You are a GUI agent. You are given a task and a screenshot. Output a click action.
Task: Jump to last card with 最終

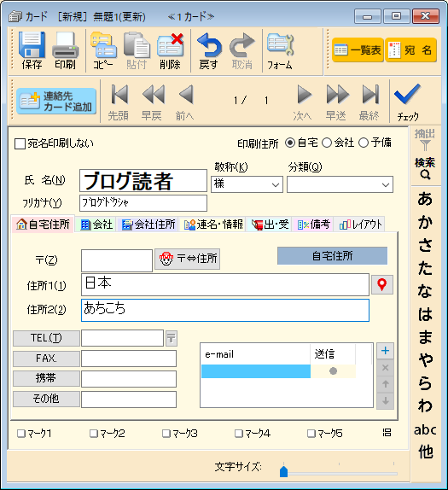369,102
